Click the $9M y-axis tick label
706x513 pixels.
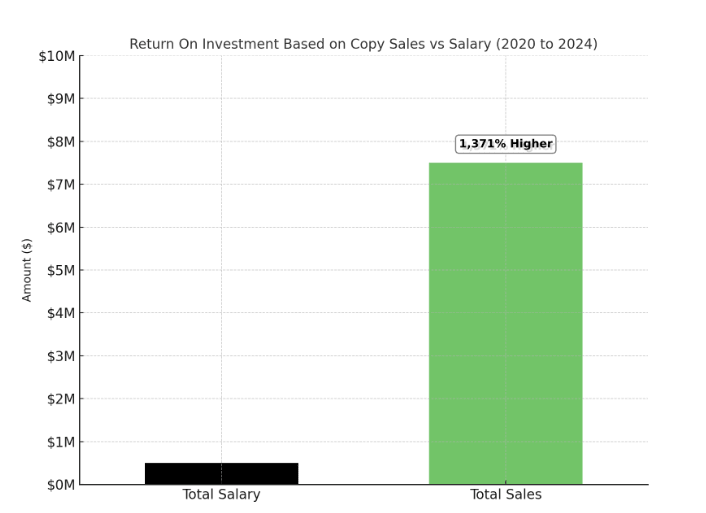point(58,99)
